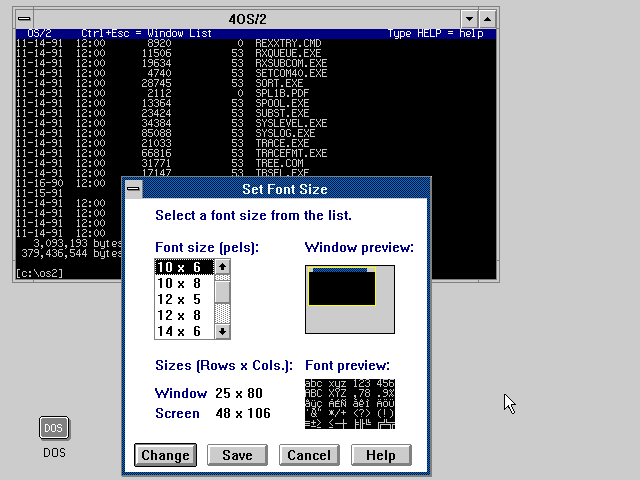
Task: Open the 4OS/2 window system menu
Action: tap(24, 19)
